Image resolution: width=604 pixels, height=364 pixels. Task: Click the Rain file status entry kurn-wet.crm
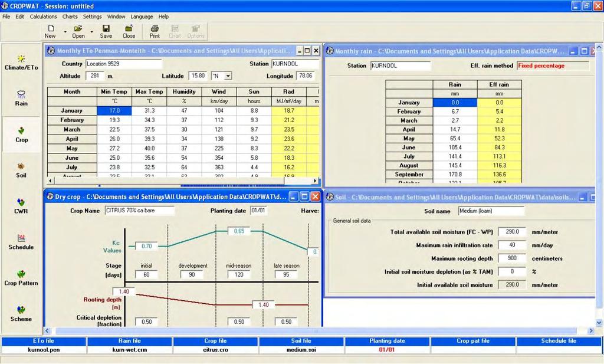[129, 350]
